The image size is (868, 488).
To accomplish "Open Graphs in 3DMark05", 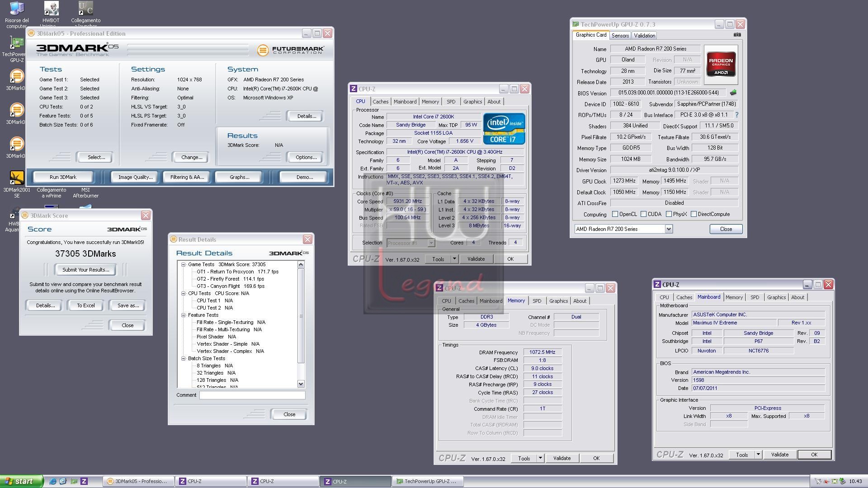I will [239, 177].
